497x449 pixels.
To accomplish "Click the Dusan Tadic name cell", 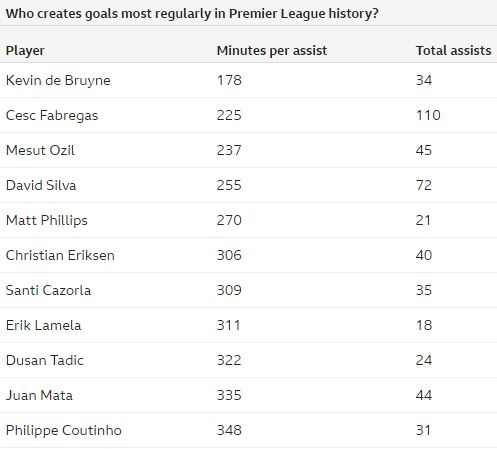I will point(45,360).
